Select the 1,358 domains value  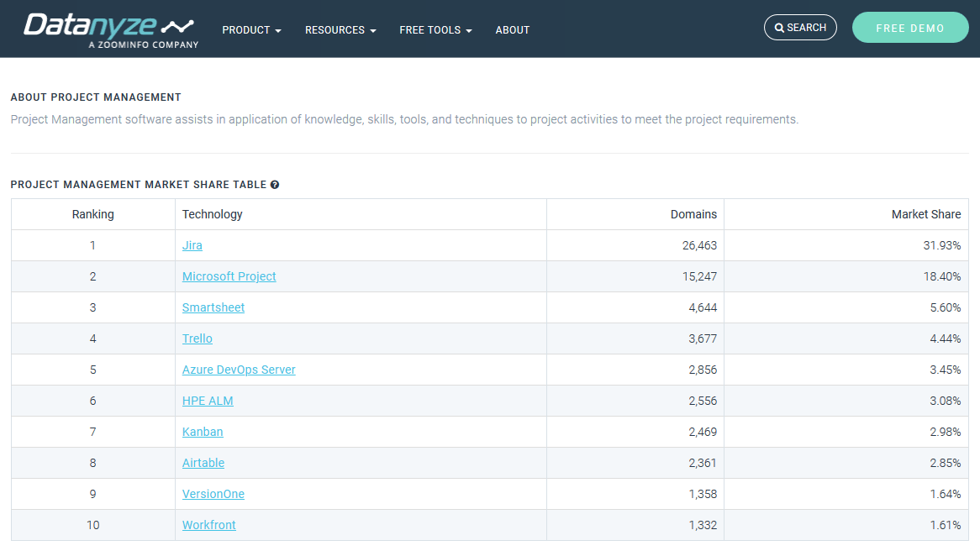[703, 494]
